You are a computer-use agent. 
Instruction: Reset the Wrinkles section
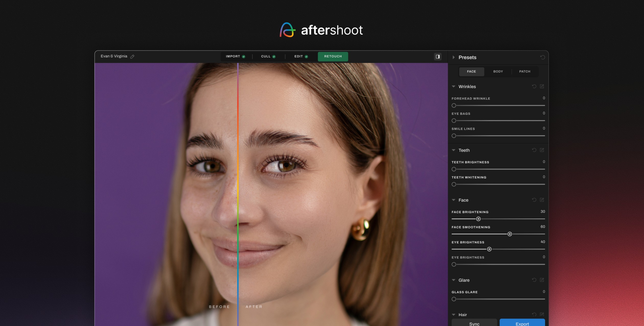point(534,86)
